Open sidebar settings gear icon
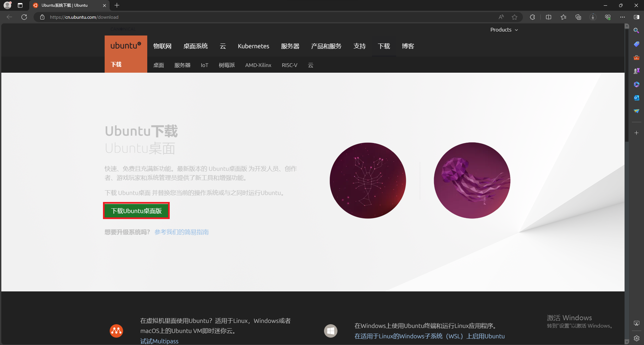The image size is (644, 345). 636,338
